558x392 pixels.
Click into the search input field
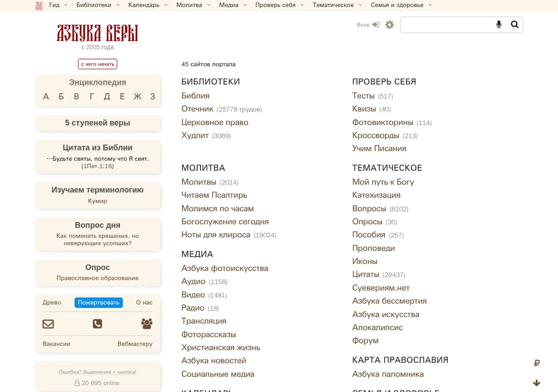(x=446, y=25)
